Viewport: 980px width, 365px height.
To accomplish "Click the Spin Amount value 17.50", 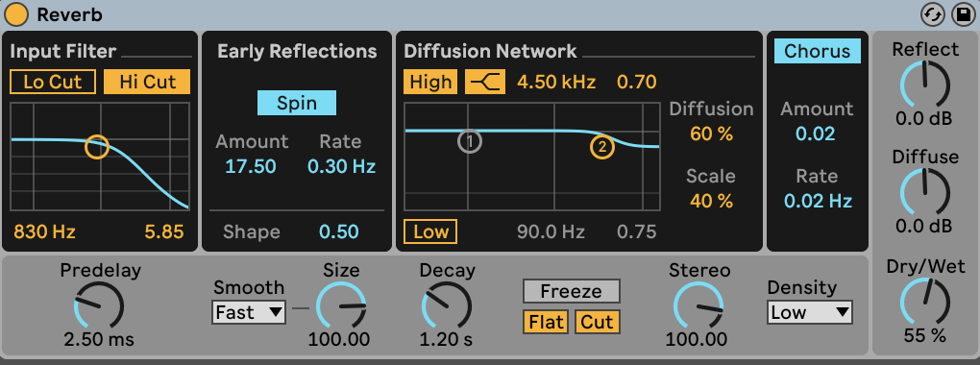I will coord(252,166).
